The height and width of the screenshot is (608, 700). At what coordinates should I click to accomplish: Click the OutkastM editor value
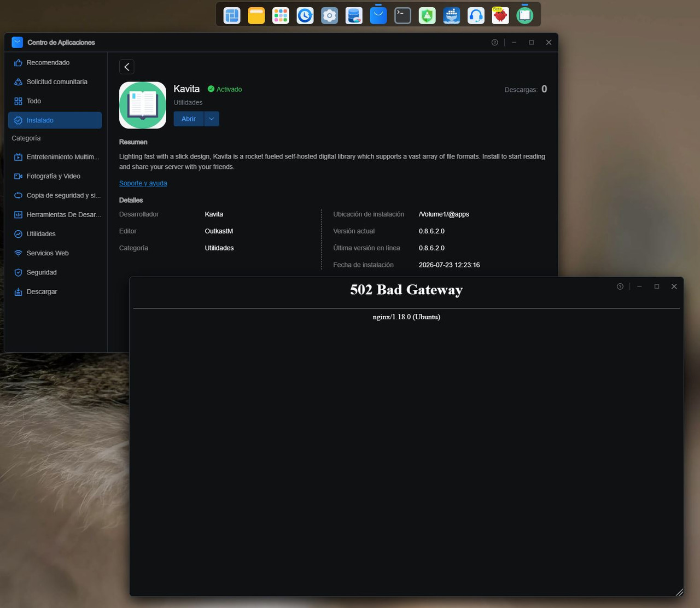click(219, 231)
